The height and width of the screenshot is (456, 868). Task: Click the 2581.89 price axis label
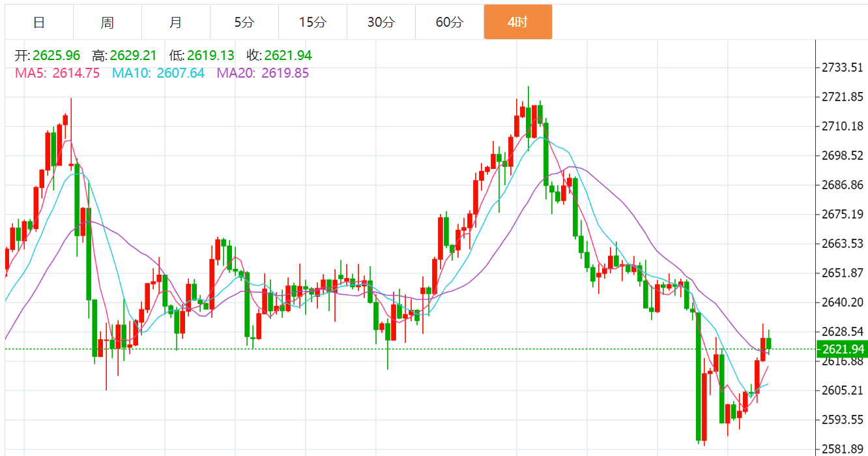tap(842, 449)
